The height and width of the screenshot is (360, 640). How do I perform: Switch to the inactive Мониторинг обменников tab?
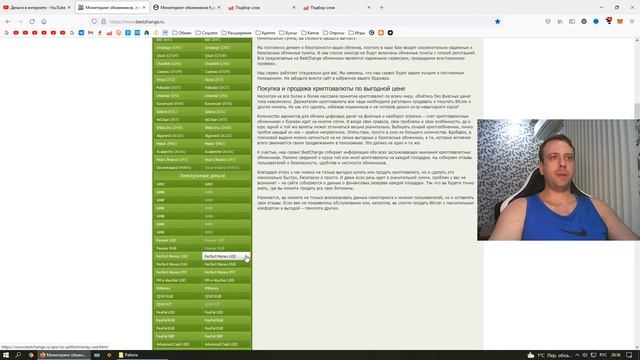(186, 7)
